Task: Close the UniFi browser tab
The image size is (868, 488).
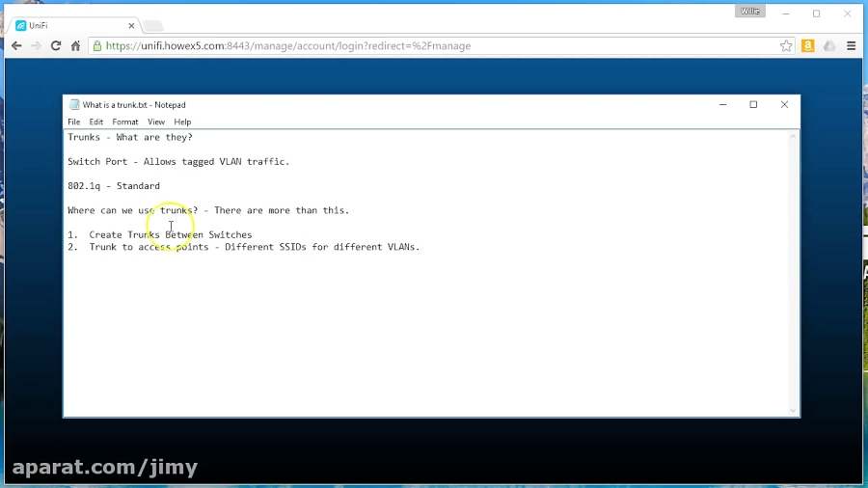Action: click(x=131, y=25)
